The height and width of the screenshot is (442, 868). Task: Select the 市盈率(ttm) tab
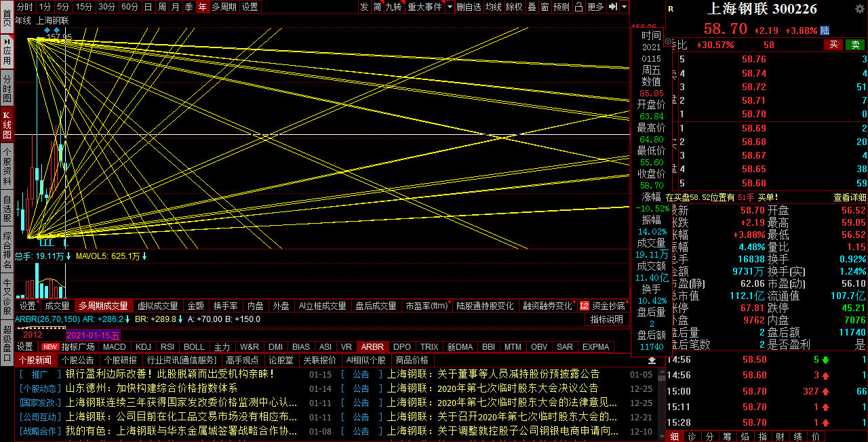[x=427, y=306]
